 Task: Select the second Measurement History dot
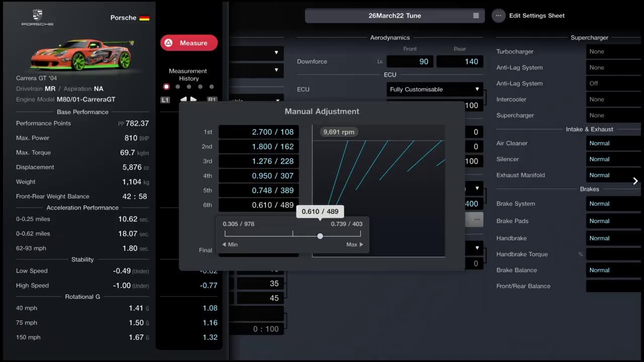[x=178, y=86]
